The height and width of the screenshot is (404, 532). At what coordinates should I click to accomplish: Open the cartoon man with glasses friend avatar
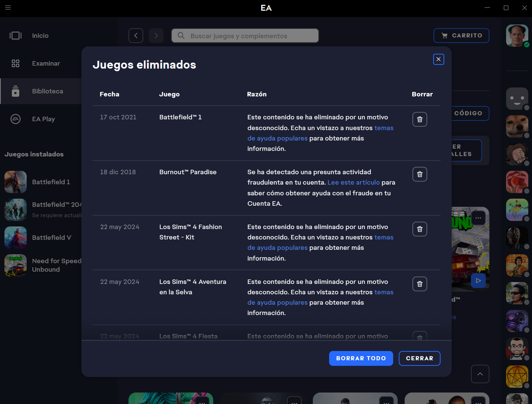click(517, 349)
